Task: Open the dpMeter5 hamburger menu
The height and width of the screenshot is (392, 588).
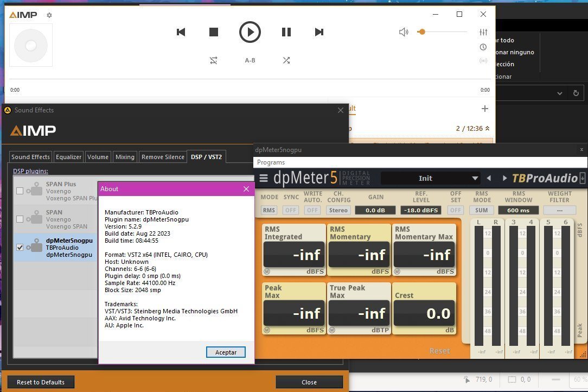Action: [264, 178]
